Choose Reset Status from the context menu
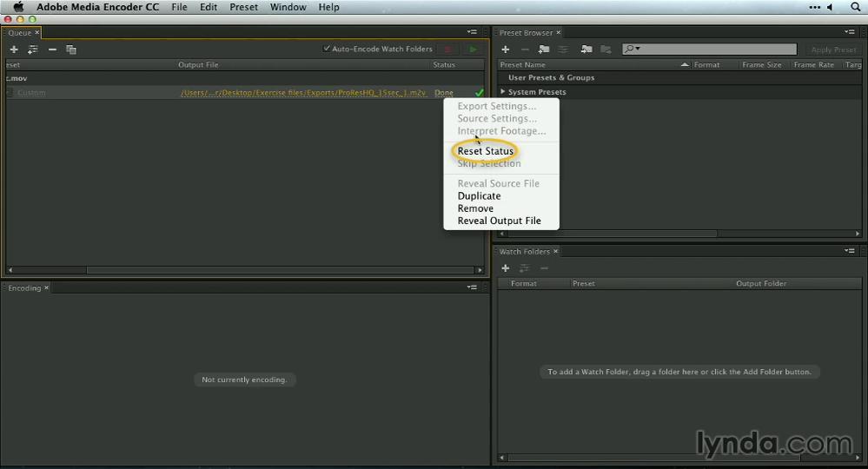 (486, 151)
